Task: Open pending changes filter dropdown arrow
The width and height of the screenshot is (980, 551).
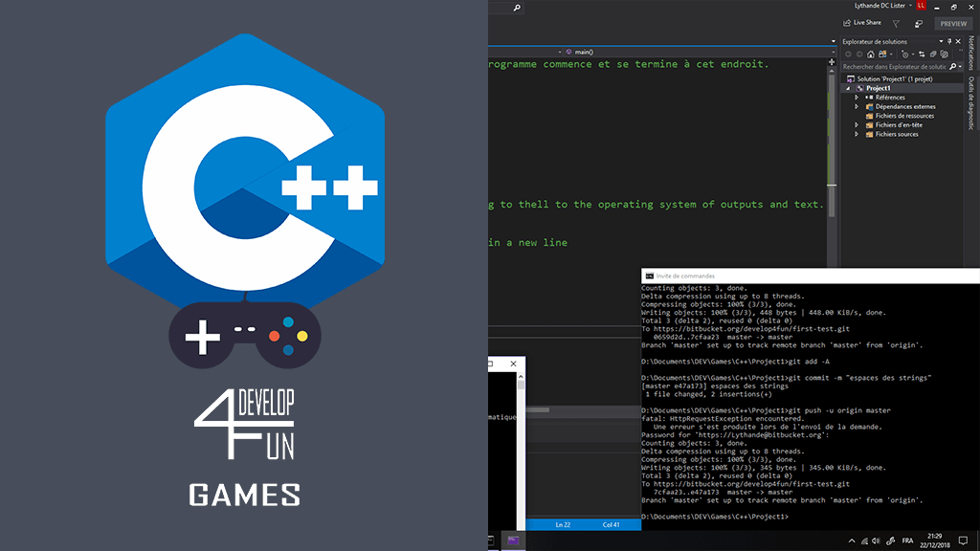Action: pyautogui.click(x=913, y=55)
